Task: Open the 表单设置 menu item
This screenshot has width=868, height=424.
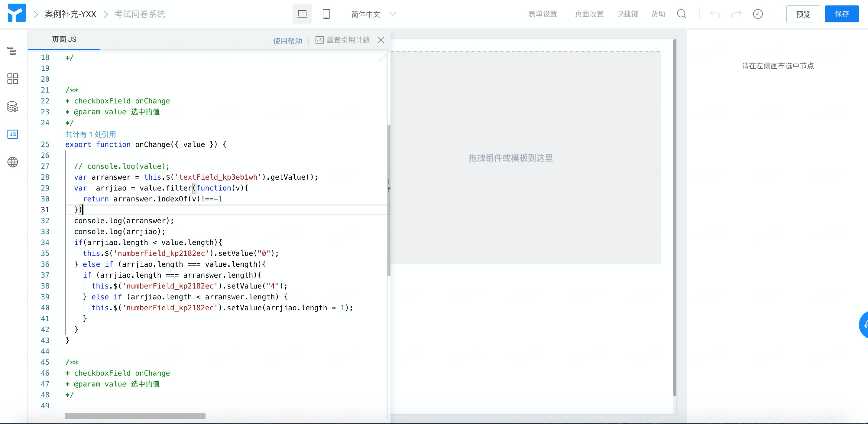Action: click(542, 14)
